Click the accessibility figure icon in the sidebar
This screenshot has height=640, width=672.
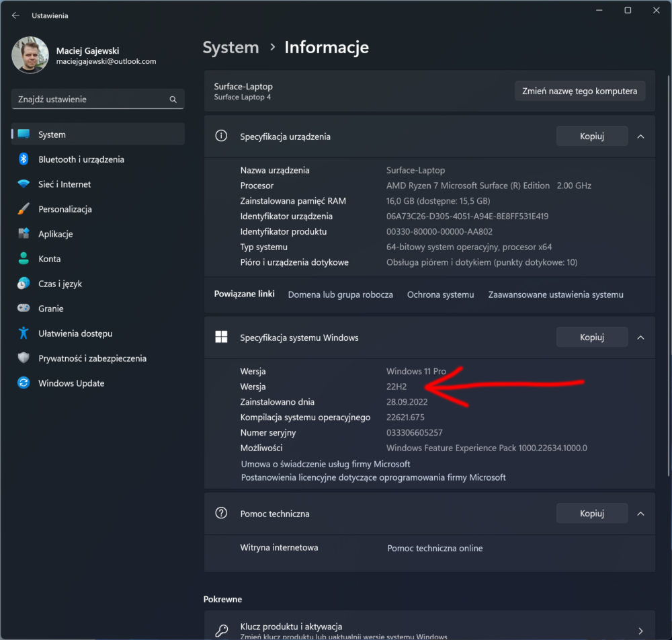pos(24,333)
